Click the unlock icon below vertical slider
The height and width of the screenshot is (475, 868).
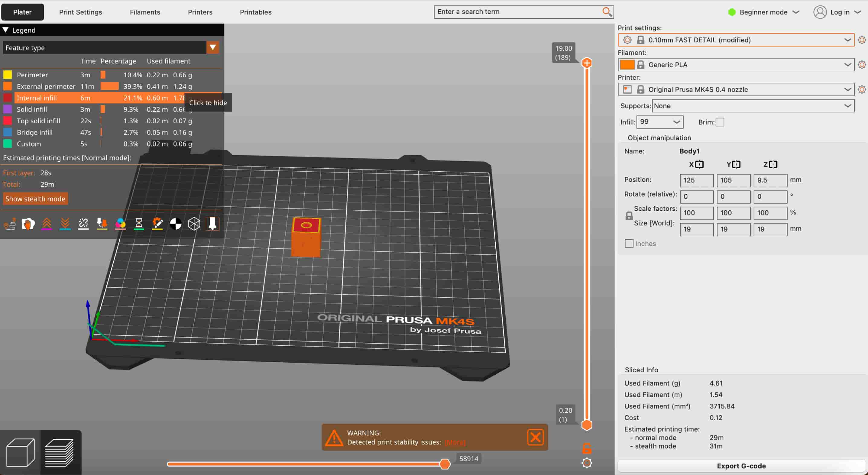coord(587,448)
